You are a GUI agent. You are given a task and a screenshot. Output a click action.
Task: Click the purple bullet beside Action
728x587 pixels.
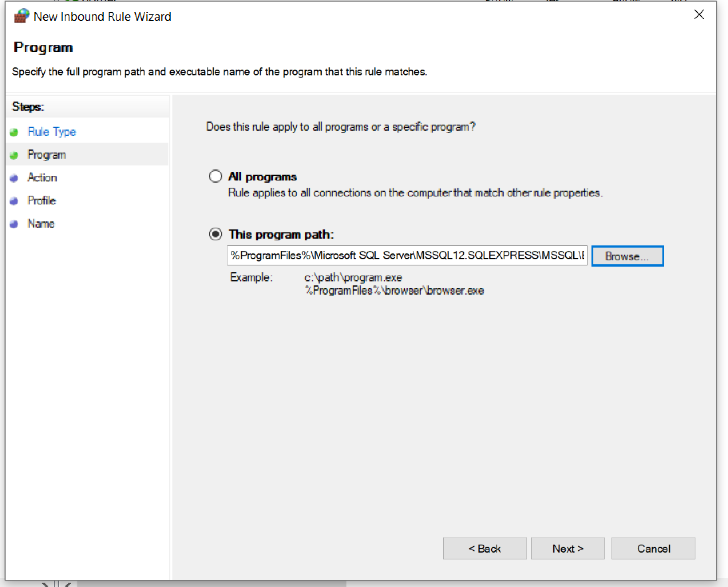click(14, 178)
